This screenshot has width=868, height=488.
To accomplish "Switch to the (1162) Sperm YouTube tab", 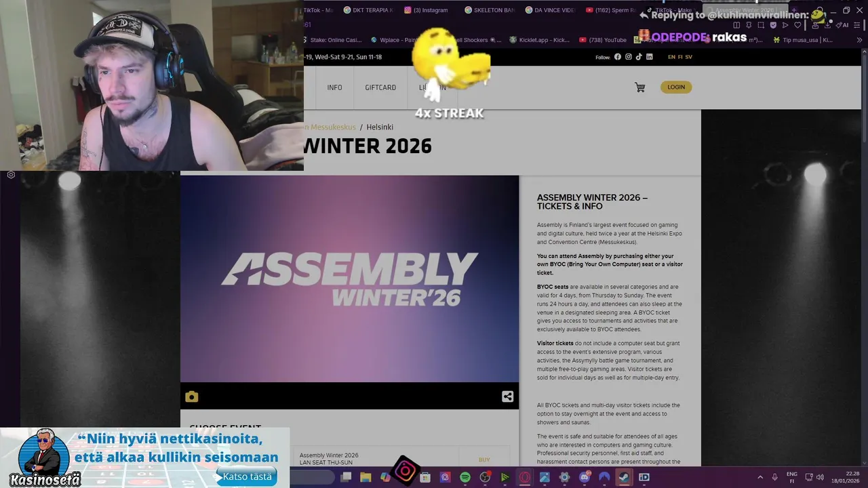I will pos(611,10).
